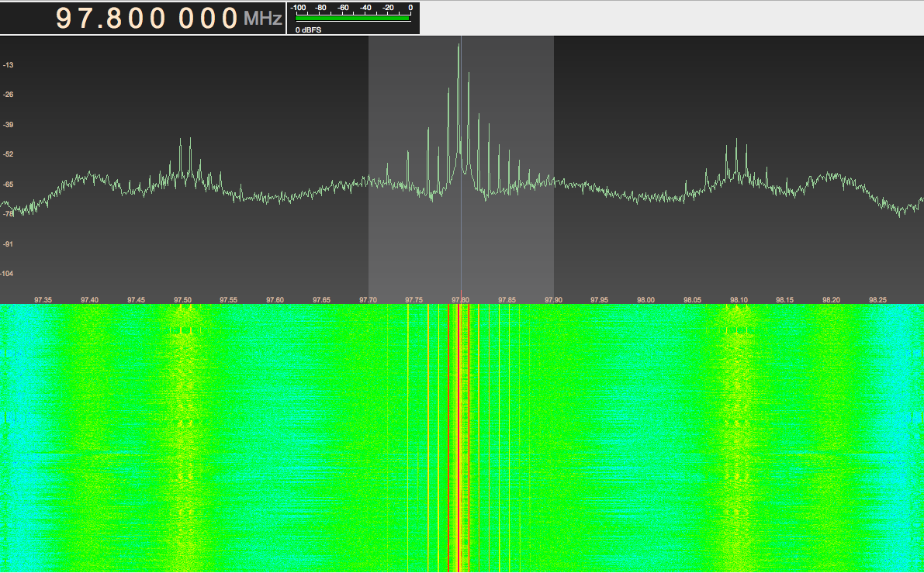
Task: Click the 97.60 label on frequency axis
Action: pos(275,300)
